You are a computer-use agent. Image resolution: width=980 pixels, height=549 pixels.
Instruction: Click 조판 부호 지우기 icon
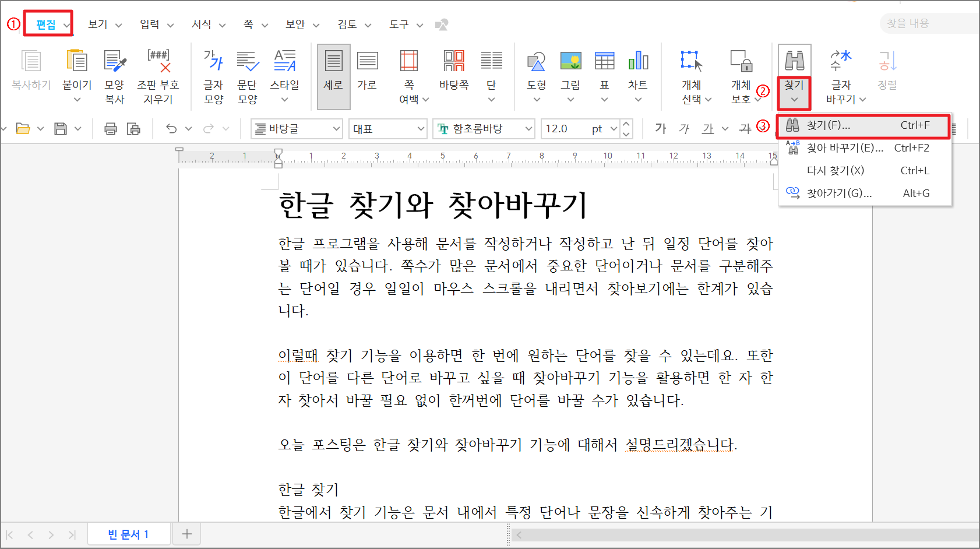(158, 61)
